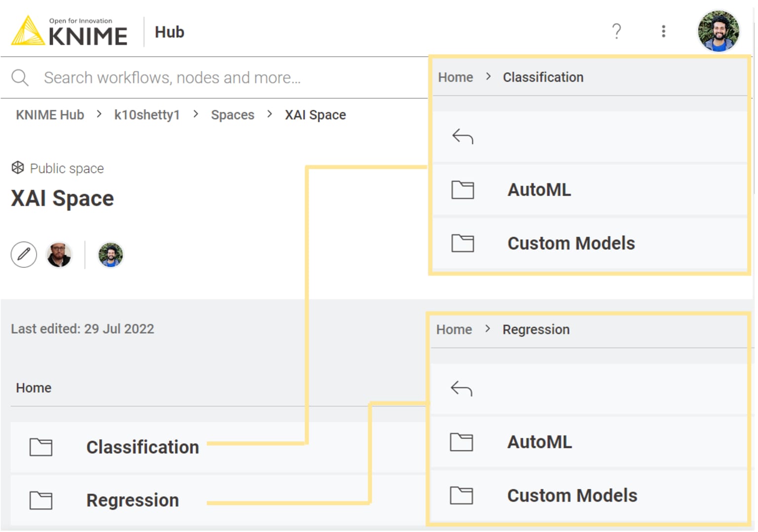
Task: Click the folder icon beside Classification
Action: coord(41,447)
